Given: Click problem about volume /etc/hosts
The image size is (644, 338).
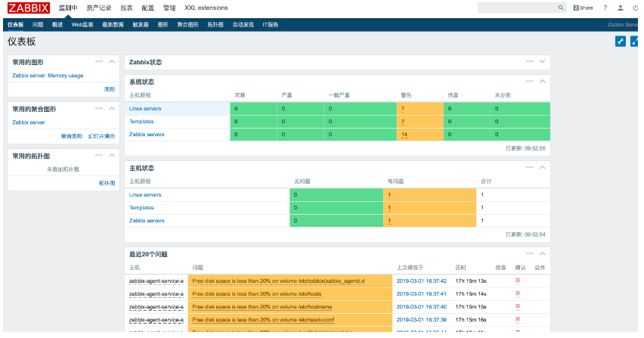Looking at the screenshot, I should [257, 294].
